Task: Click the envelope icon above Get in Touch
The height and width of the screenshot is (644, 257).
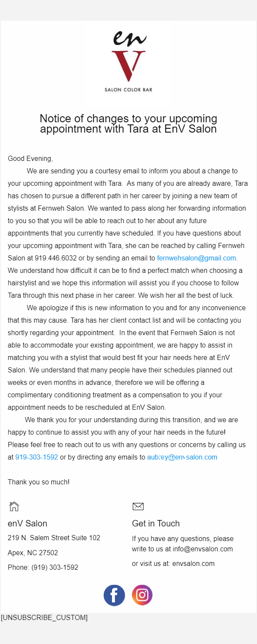Action: point(138,506)
